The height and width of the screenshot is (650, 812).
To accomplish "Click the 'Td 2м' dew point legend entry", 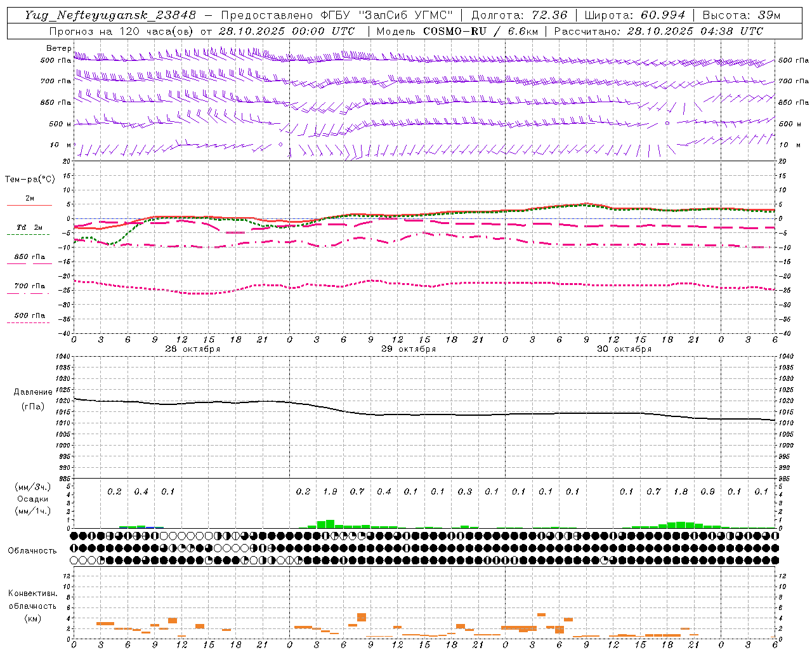I will [30, 227].
